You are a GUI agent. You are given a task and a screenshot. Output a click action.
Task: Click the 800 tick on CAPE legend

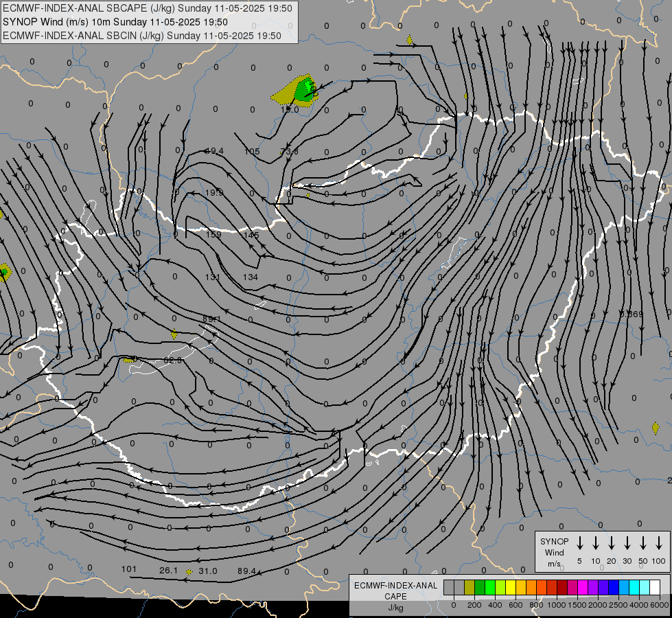pos(536,605)
